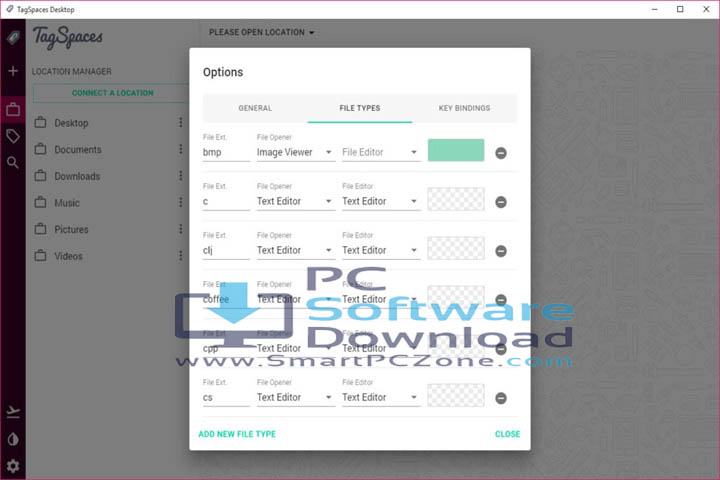This screenshot has width=720, height=480.
Task: Open the cs File Opener dropdown
Action: (x=296, y=397)
